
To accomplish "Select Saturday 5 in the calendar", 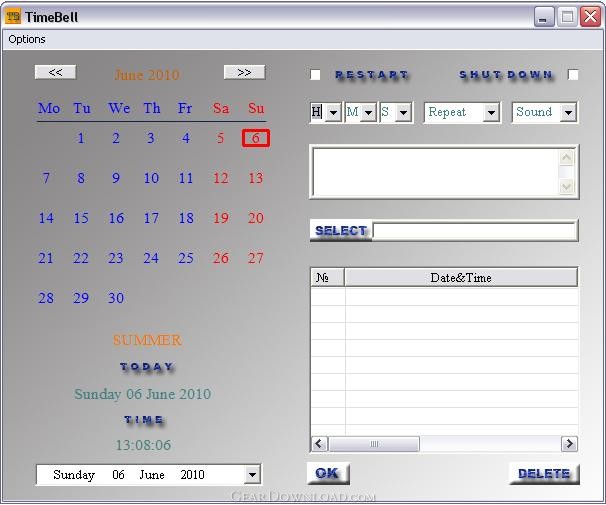I will tap(220, 138).
